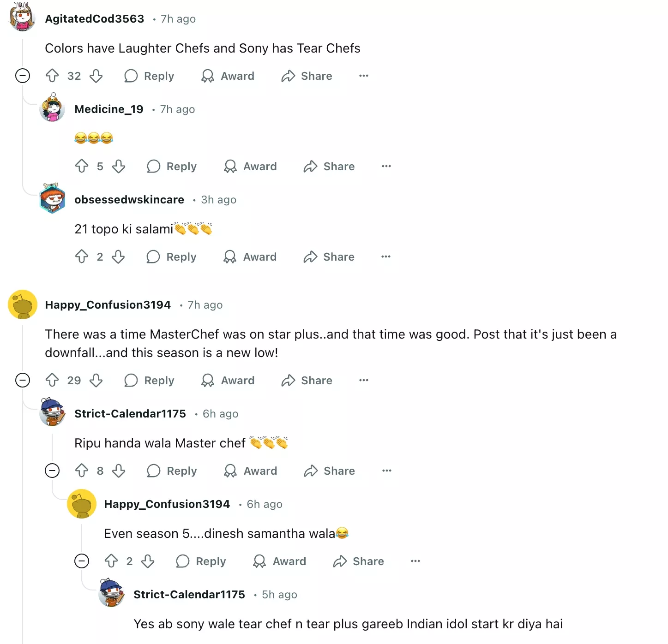Image resolution: width=668 pixels, height=644 pixels.
Task: Reply to AgitatedCod3563's comment
Action: [150, 76]
